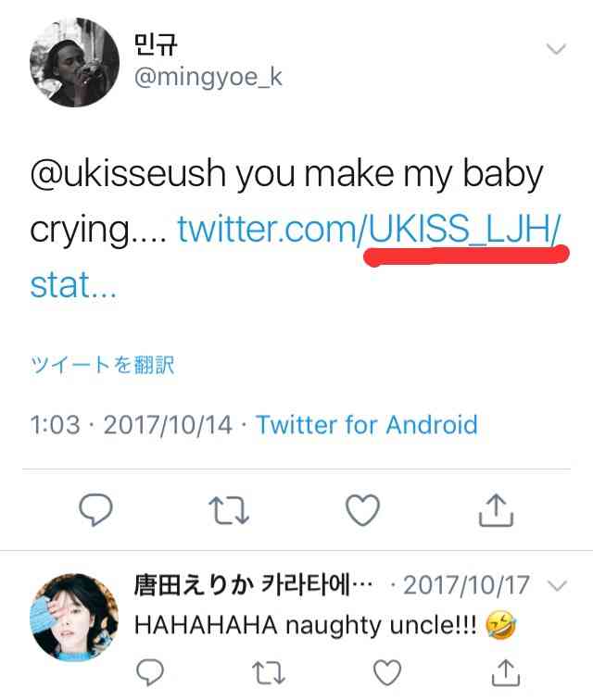593x700 pixels.
Task: Share the main tweet via upload icon
Action: [496, 510]
